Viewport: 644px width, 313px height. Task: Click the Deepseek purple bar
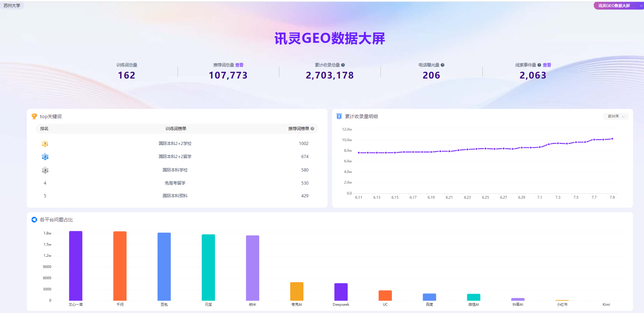[x=341, y=292]
